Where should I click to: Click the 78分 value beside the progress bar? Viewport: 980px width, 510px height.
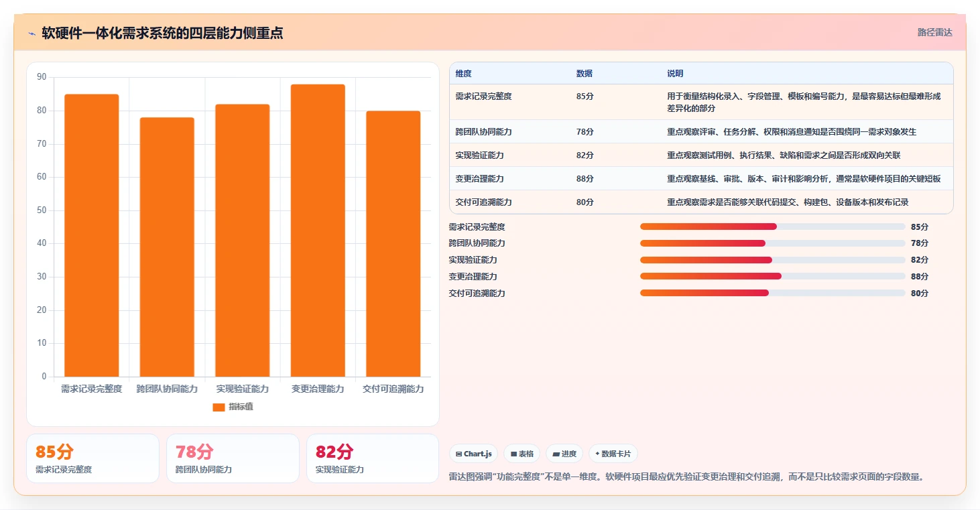coord(920,243)
